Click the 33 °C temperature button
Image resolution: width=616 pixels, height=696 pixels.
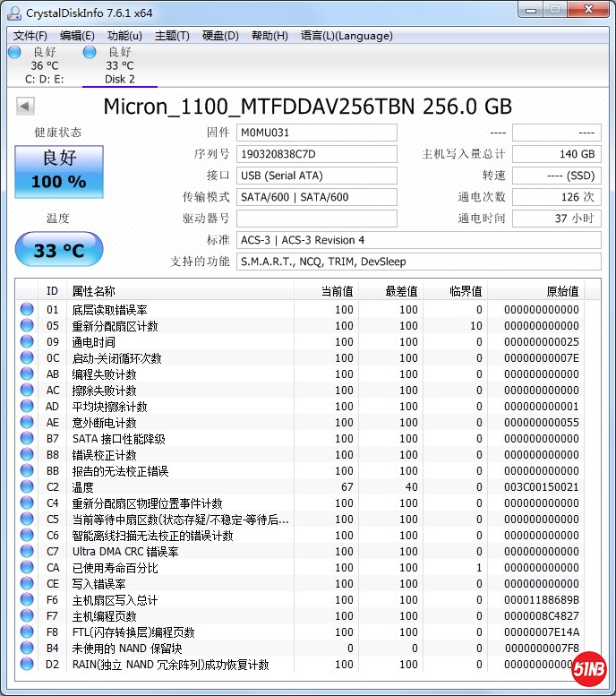point(59,250)
